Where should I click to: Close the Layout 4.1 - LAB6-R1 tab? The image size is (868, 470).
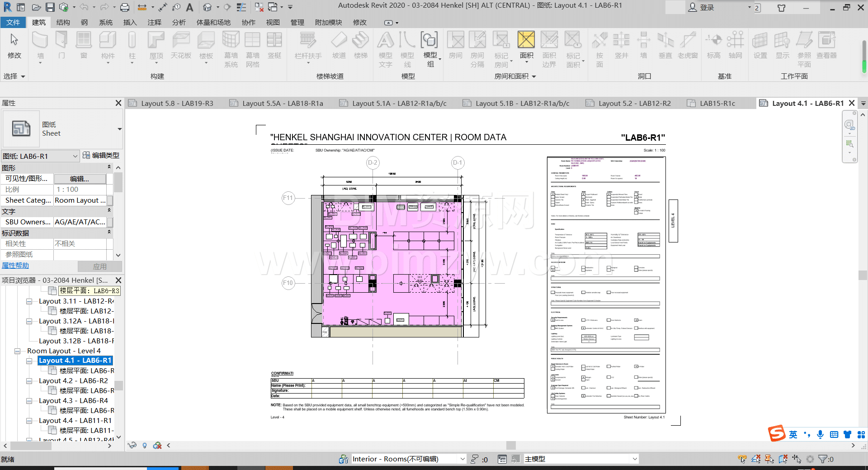click(852, 103)
